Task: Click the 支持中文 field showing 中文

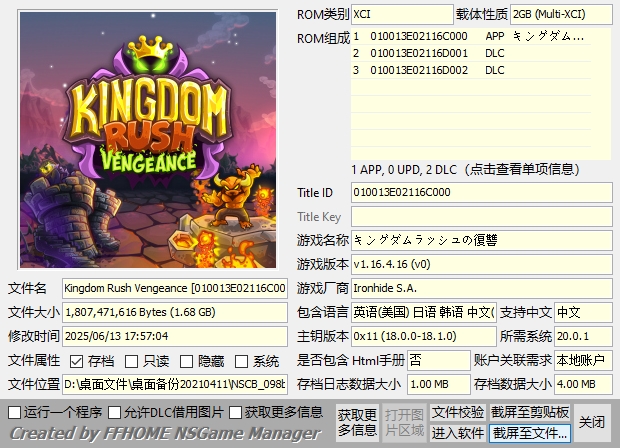Action: [583, 312]
